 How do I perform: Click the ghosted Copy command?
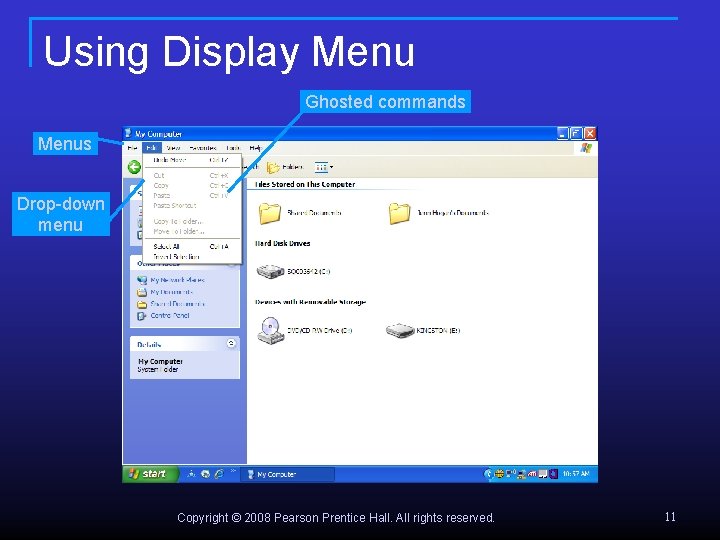[192, 186]
